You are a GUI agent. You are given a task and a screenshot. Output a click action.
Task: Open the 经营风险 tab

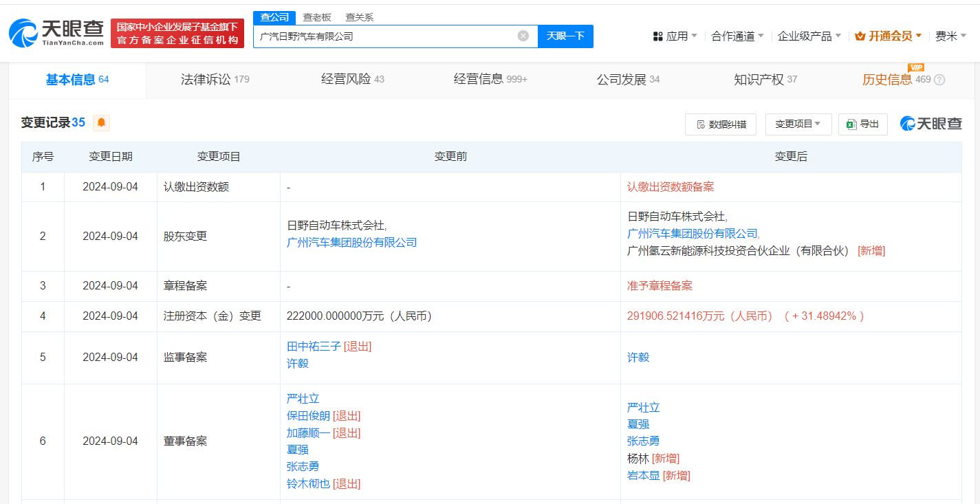tap(353, 80)
